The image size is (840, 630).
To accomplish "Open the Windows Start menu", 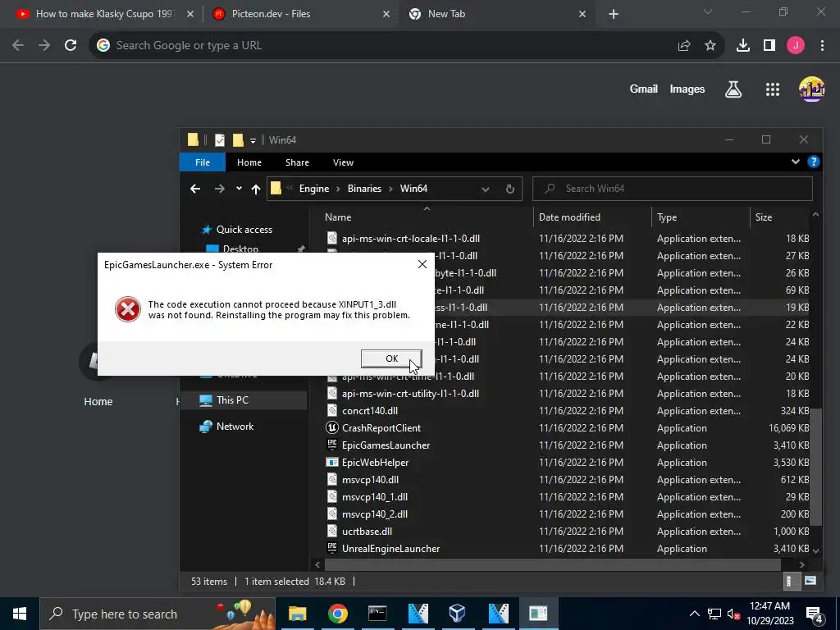I will (x=20, y=614).
